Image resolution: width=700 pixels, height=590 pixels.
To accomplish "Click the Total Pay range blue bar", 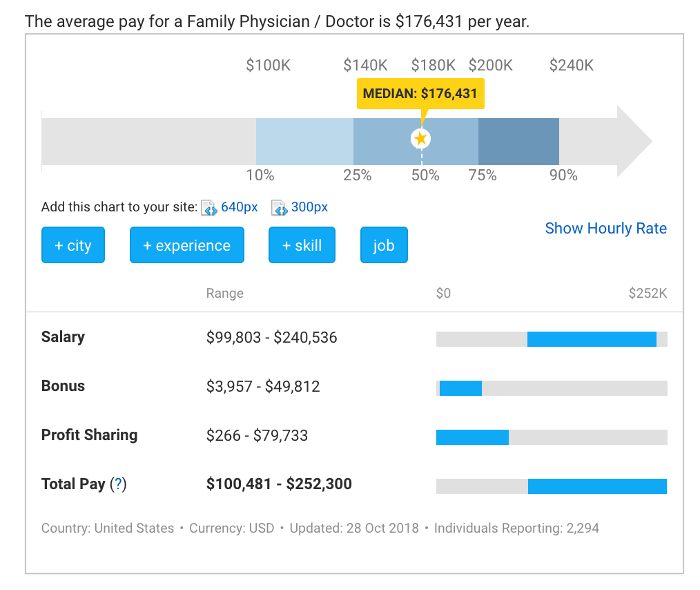I will click(597, 486).
